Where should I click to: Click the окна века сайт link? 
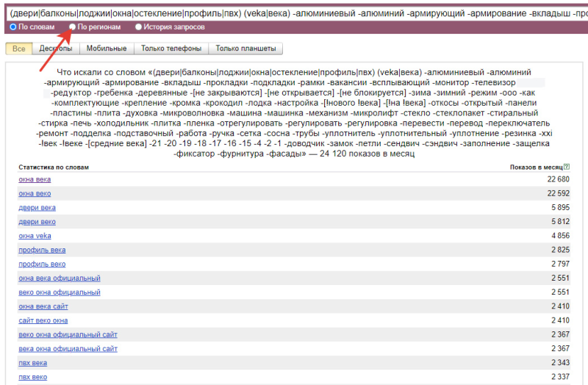(x=43, y=306)
